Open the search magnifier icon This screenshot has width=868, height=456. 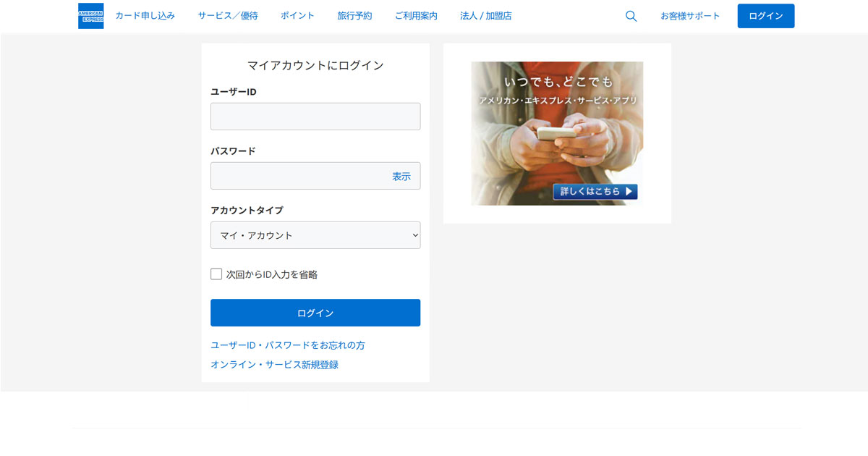point(631,16)
